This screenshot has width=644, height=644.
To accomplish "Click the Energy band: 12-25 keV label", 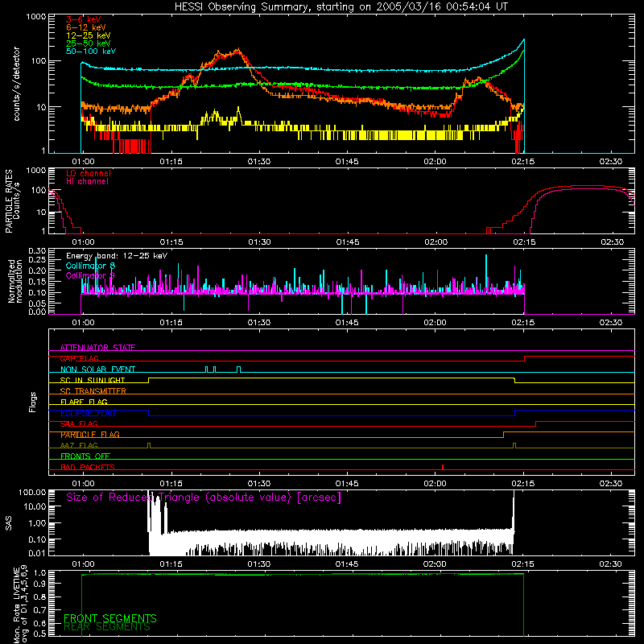I will (117, 256).
